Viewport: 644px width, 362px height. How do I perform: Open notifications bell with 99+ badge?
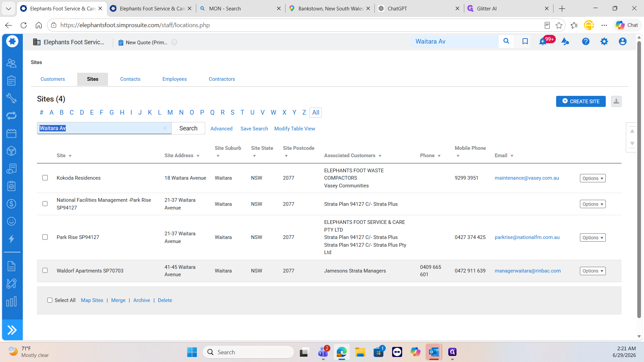click(543, 41)
